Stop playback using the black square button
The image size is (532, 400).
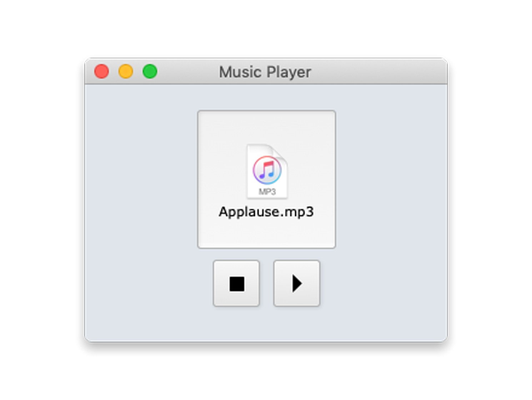(x=236, y=283)
